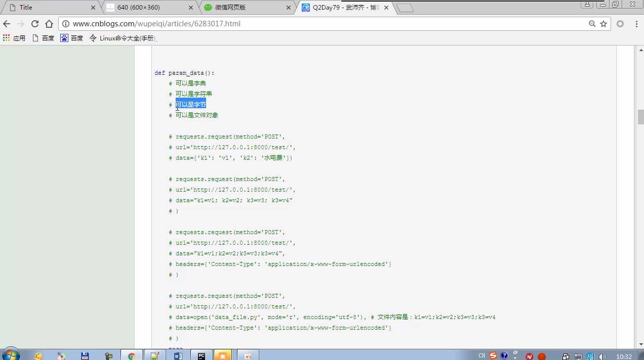The width and height of the screenshot is (644, 360).
Task: Click the Chrome user profile button
Action: [x=587, y=4]
